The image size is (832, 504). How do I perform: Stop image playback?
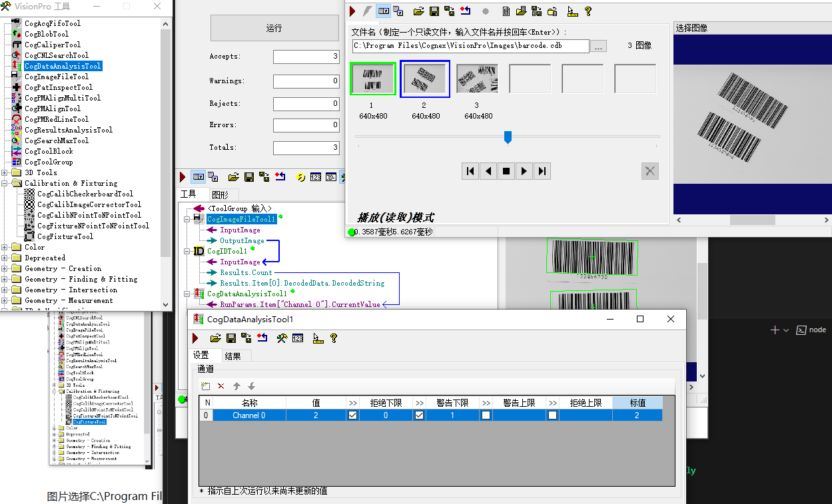pyautogui.click(x=506, y=171)
